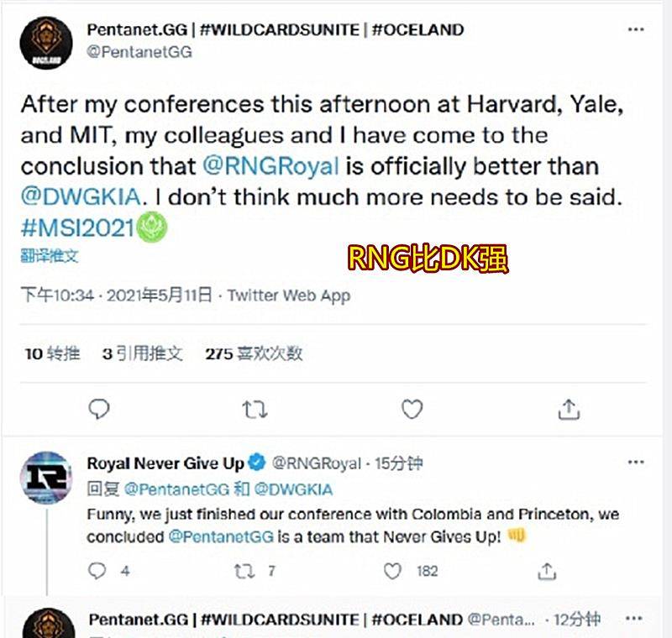The width and height of the screenshot is (672, 638).
Task: Open more options on the RNG reply
Action: point(636,463)
